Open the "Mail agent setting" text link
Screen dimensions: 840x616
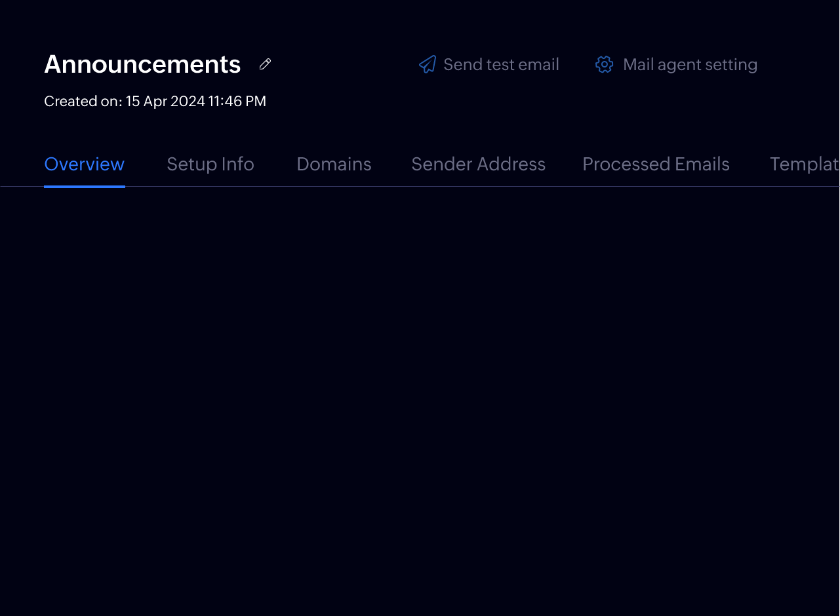click(x=690, y=65)
